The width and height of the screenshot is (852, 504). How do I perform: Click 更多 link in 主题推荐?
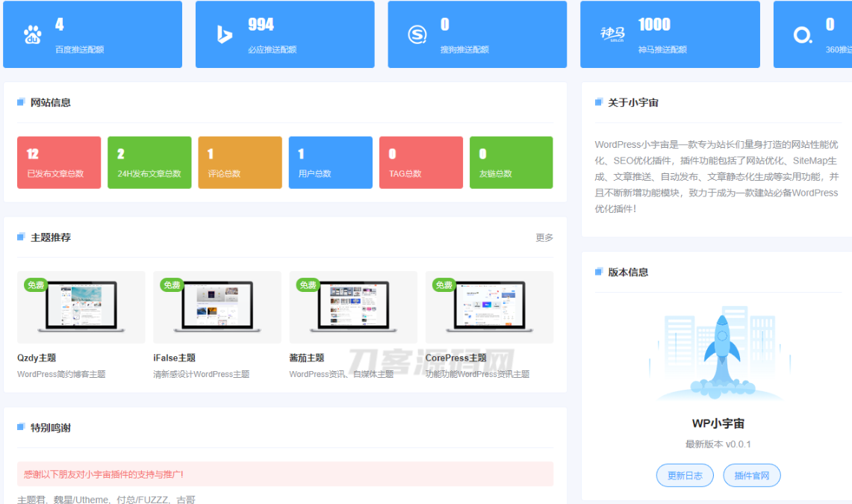click(x=544, y=237)
